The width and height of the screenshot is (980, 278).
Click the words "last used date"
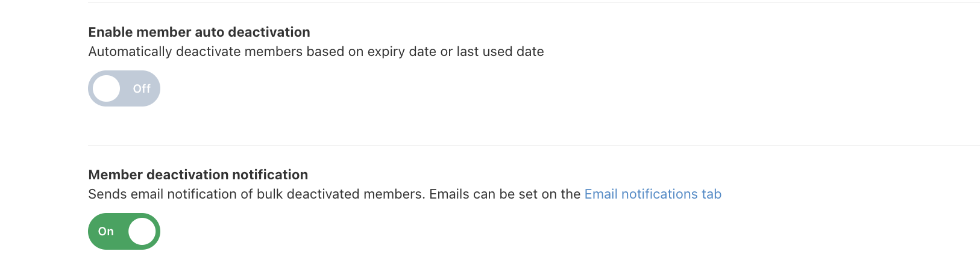[x=500, y=52]
